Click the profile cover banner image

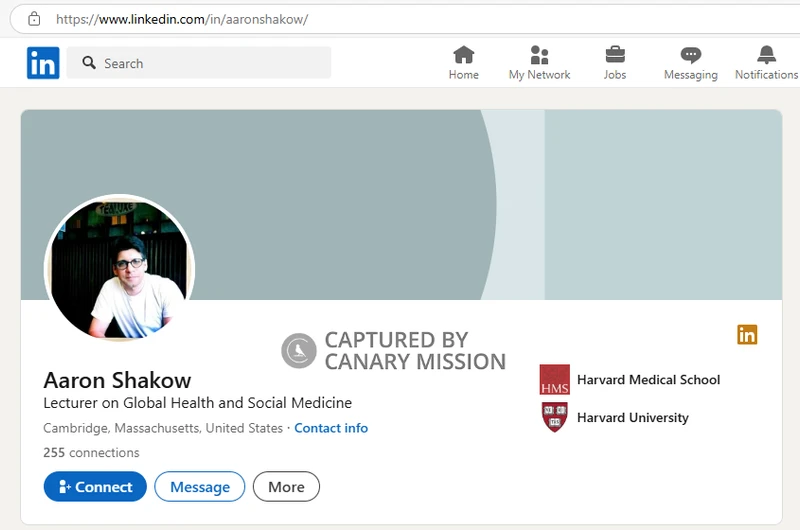(x=401, y=205)
